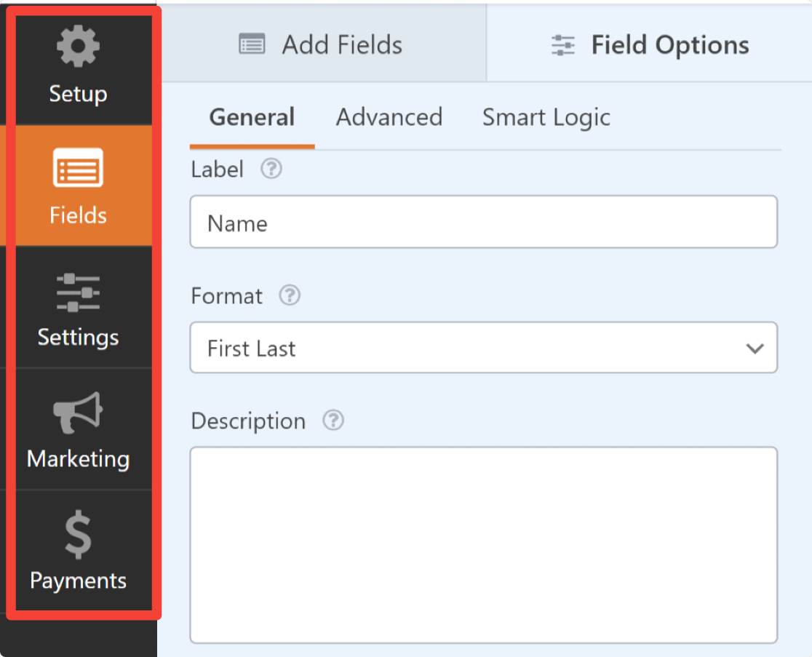Click the help icon next to Label
The width and height of the screenshot is (812, 657).
click(271, 169)
